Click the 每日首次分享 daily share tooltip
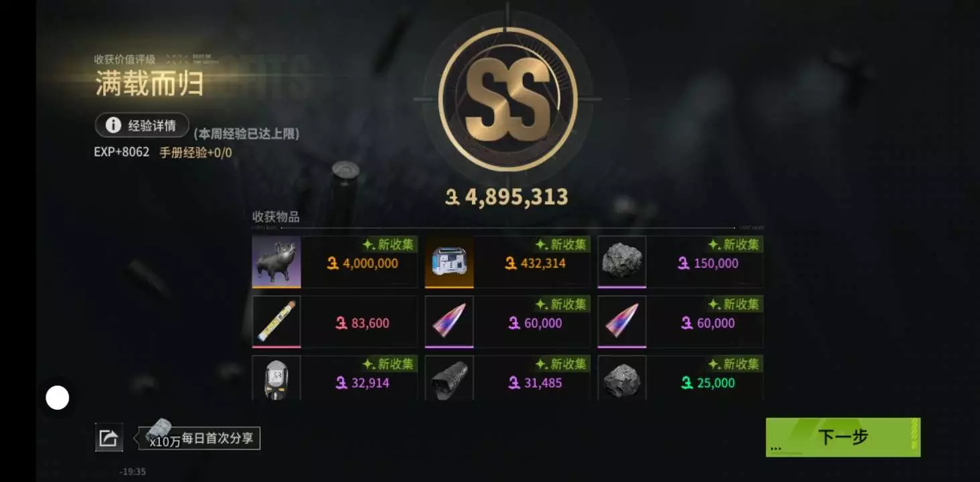Viewport: 980px width, 482px height. pyautogui.click(x=199, y=438)
